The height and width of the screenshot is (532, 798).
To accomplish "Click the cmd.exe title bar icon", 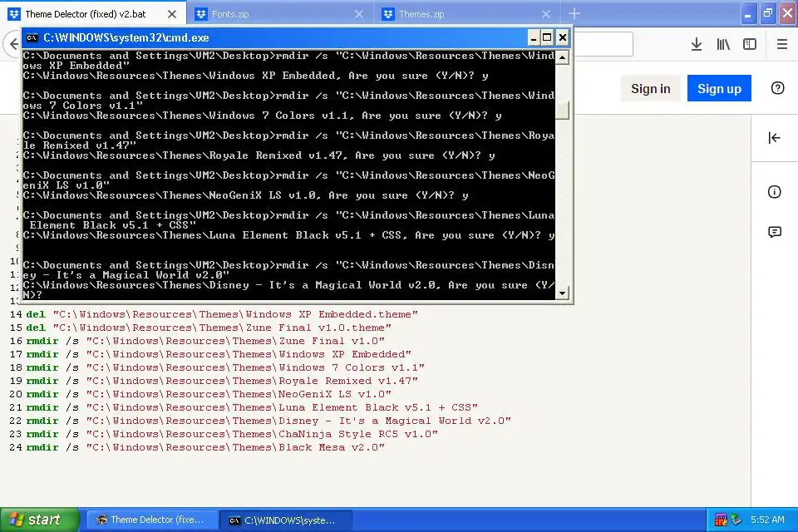I will tap(32, 37).
